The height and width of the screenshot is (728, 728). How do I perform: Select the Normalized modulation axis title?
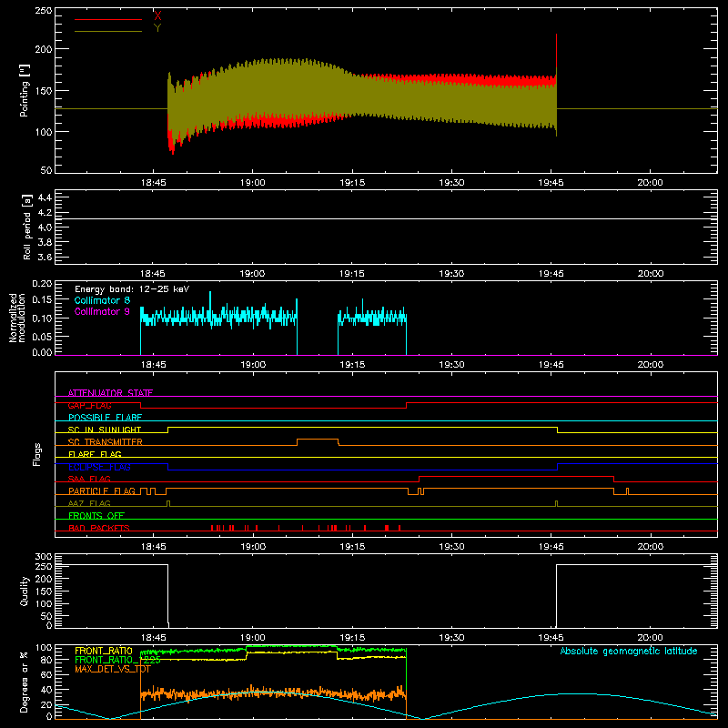coord(17,318)
